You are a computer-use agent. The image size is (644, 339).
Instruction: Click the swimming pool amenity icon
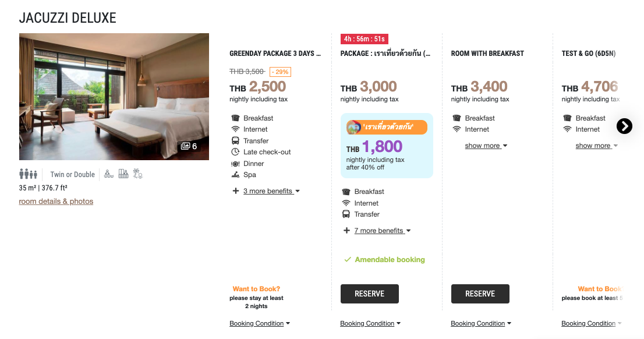coord(109,174)
